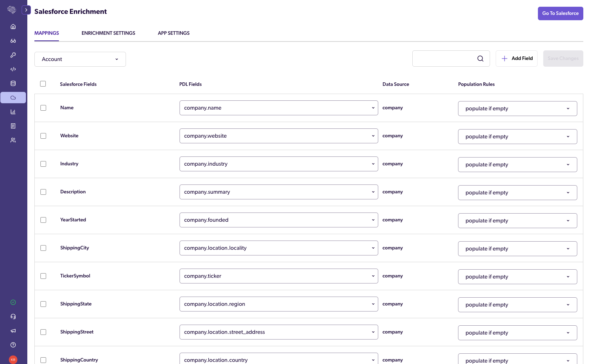The height and width of the screenshot is (364, 589).
Task: Go to the Home icon in sidebar
Action: [x=13, y=27]
